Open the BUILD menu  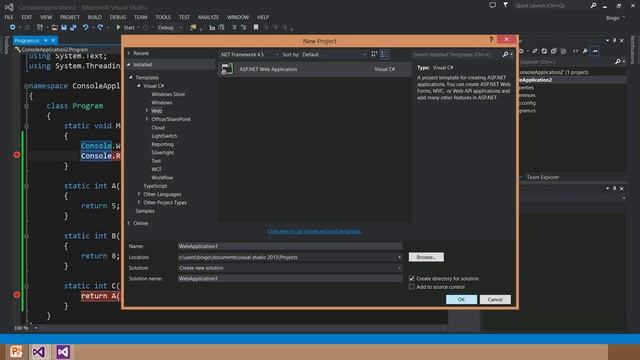coord(95,17)
